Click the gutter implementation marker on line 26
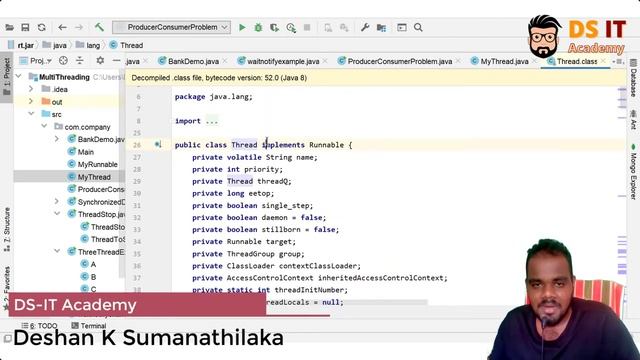 click(x=158, y=144)
